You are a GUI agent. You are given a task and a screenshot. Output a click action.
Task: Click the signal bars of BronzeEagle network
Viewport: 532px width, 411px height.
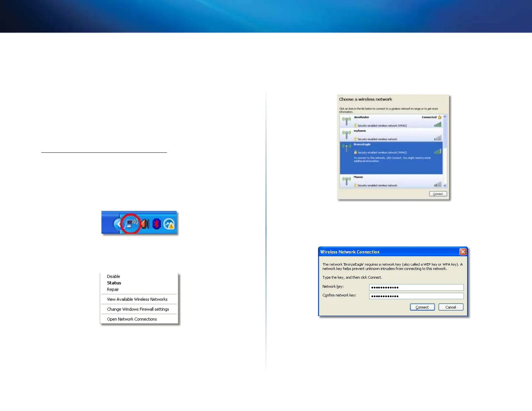[x=438, y=151]
